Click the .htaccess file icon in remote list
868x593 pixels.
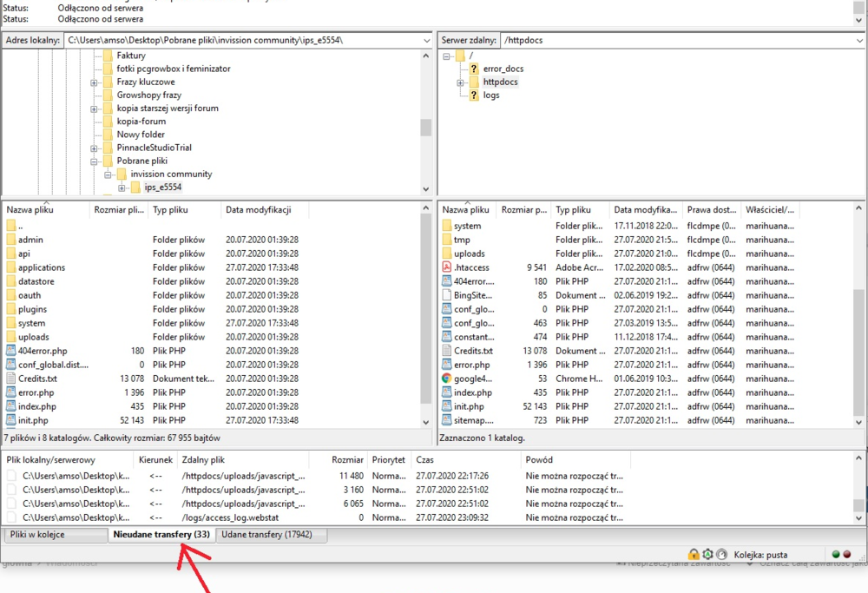click(x=446, y=267)
